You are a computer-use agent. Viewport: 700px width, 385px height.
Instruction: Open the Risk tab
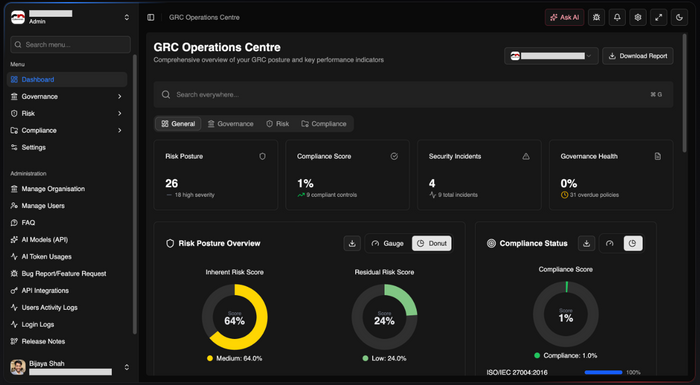tap(278, 124)
